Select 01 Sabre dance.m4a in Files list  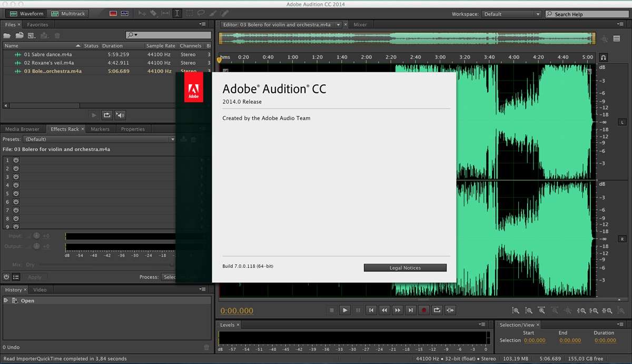[x=48, y=54]
